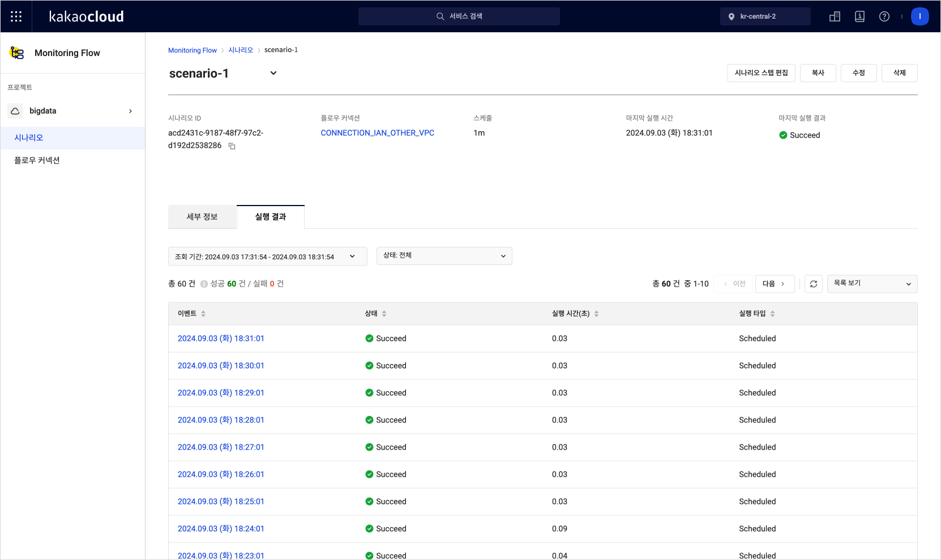Click the 0.09 execution time value
The height and width of the screenshot is (560, 941).
(x=559, y=529)
